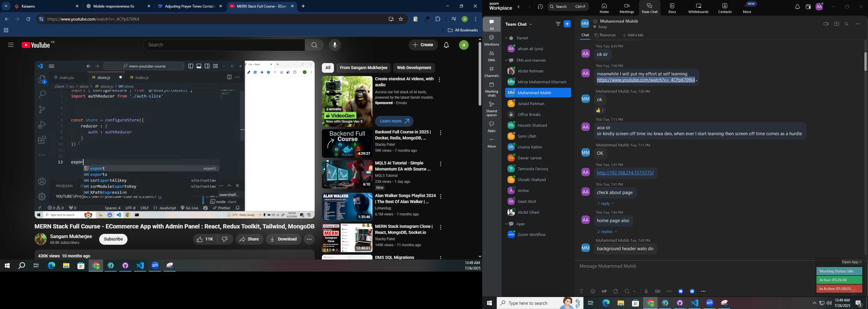Open the YouTube hamburger guide menu
The image size is (868, 309).
coord(11,45)
